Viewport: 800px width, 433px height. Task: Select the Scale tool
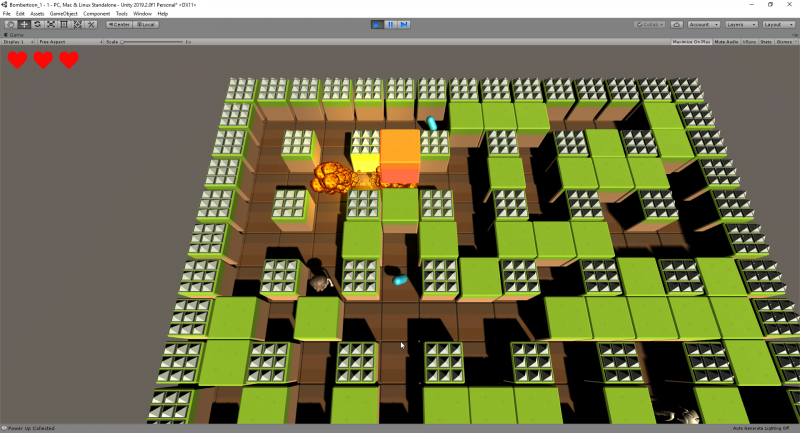coord(51,24)
